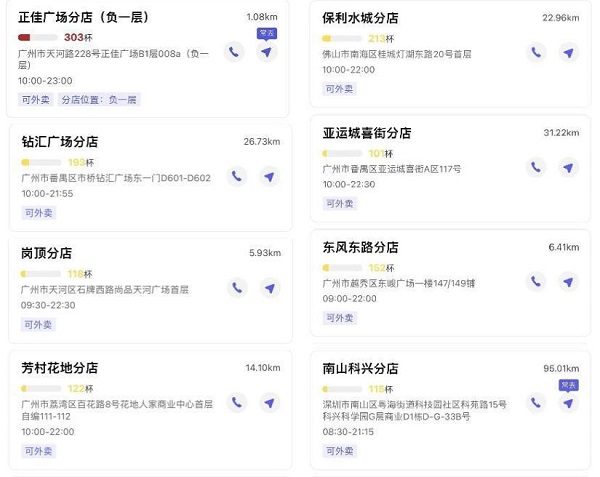Screen dimensions: 600x477
Task: Navigate to 南山科兴分店 store
Action: 568,403
